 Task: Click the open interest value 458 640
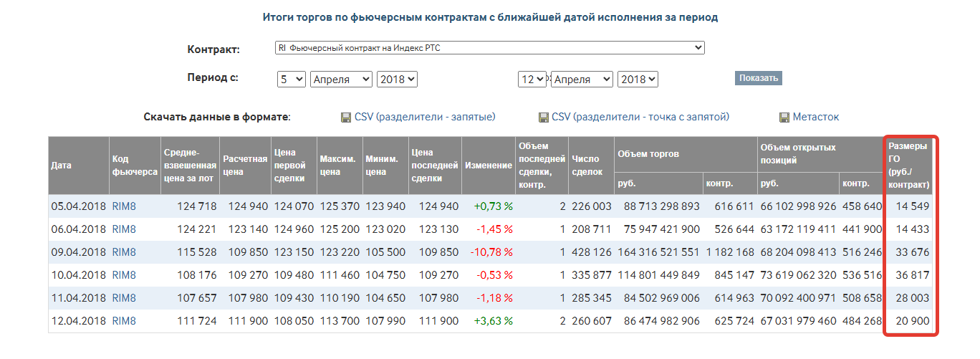[863, 206]
